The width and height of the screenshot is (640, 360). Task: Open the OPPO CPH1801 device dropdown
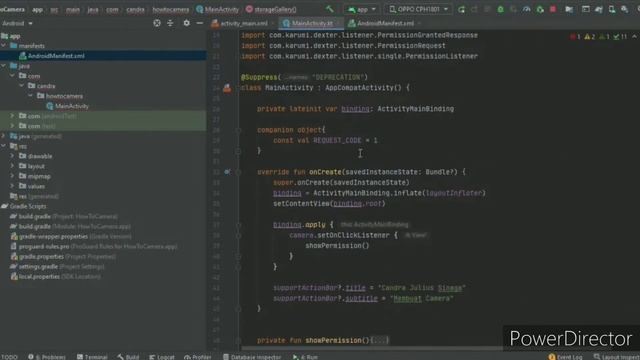click(418, 9)
